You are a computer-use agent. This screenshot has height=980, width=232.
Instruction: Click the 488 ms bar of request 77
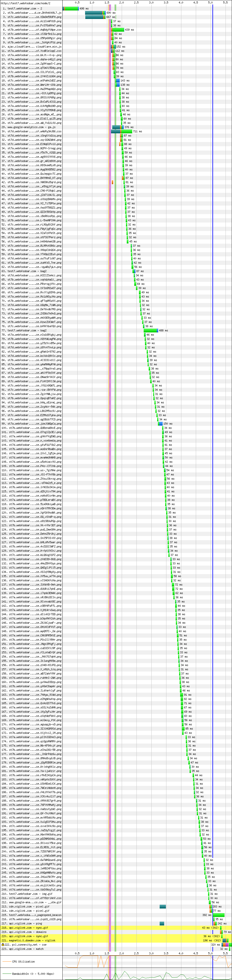pos(151,331)
